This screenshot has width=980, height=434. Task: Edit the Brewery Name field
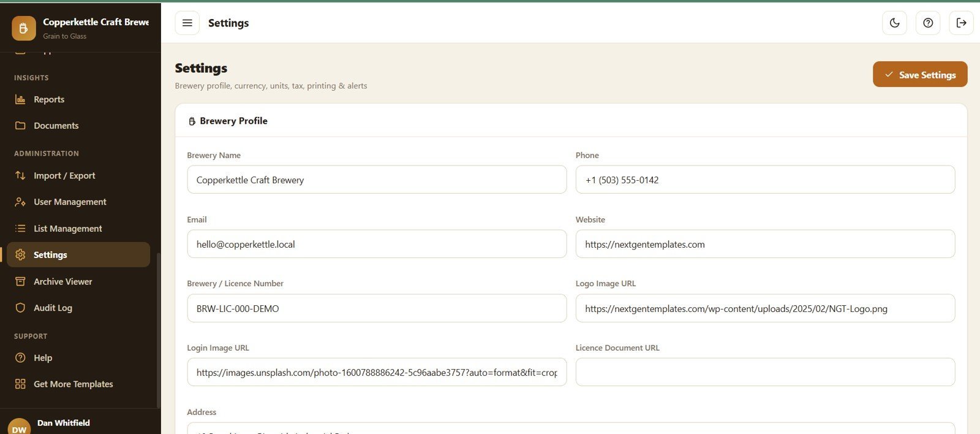377,180
